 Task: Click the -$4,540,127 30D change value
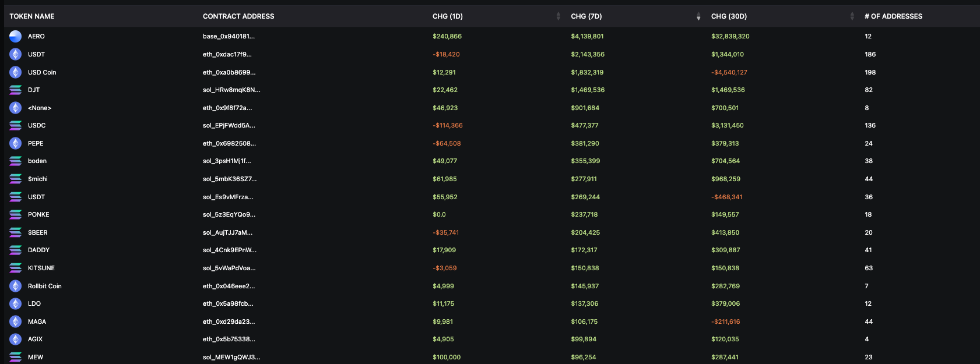click(x=729, y=72)
